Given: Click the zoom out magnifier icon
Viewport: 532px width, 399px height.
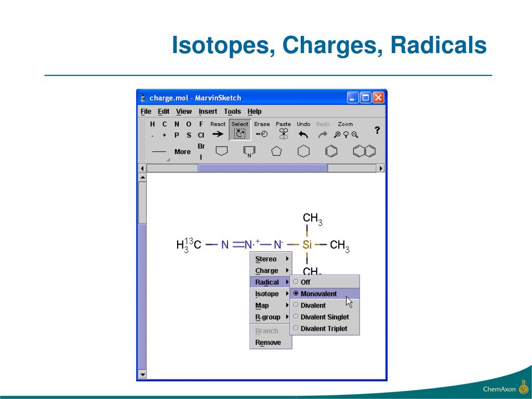Looking at the screenshot, I should point(355,135).
